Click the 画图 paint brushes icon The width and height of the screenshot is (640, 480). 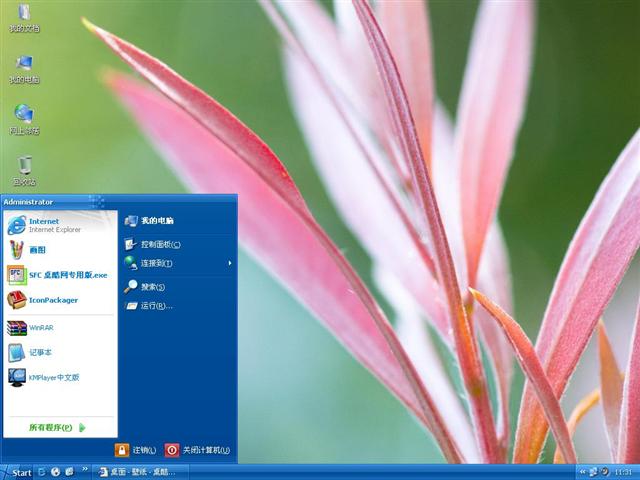click(16, 250)
